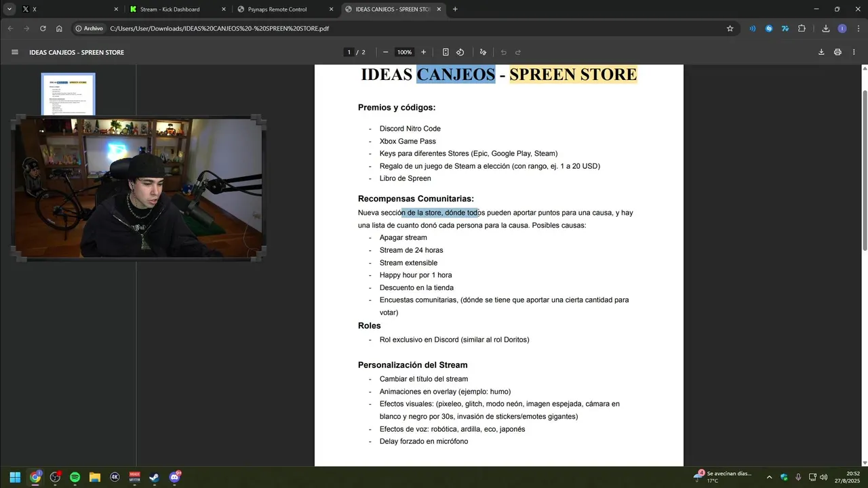The height and width of the screenshot is (488, 868).
Task: Close the Stream - Kick Dashboard tab
Action: point(224,9)
